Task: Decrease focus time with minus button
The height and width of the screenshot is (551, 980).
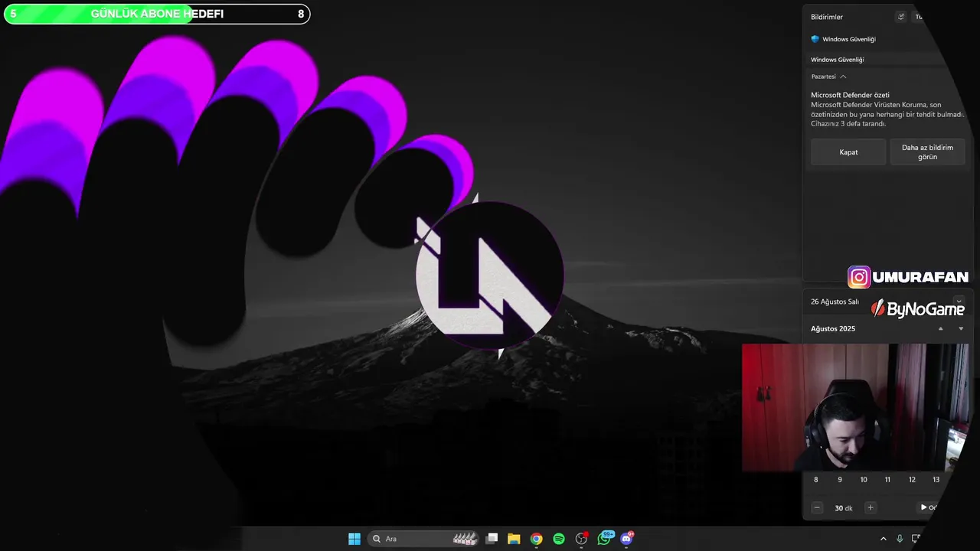Action: tap(817, 507)
